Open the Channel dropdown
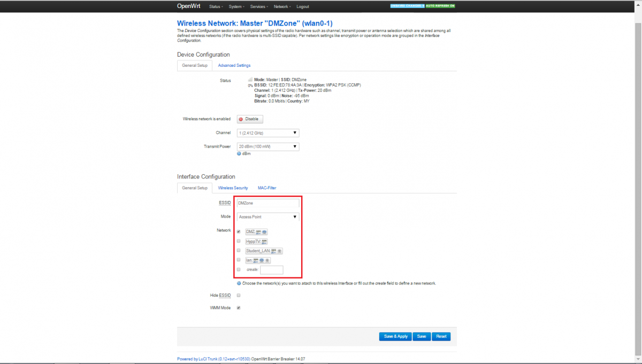The image size is (642, 364). (x=268, y=133)
